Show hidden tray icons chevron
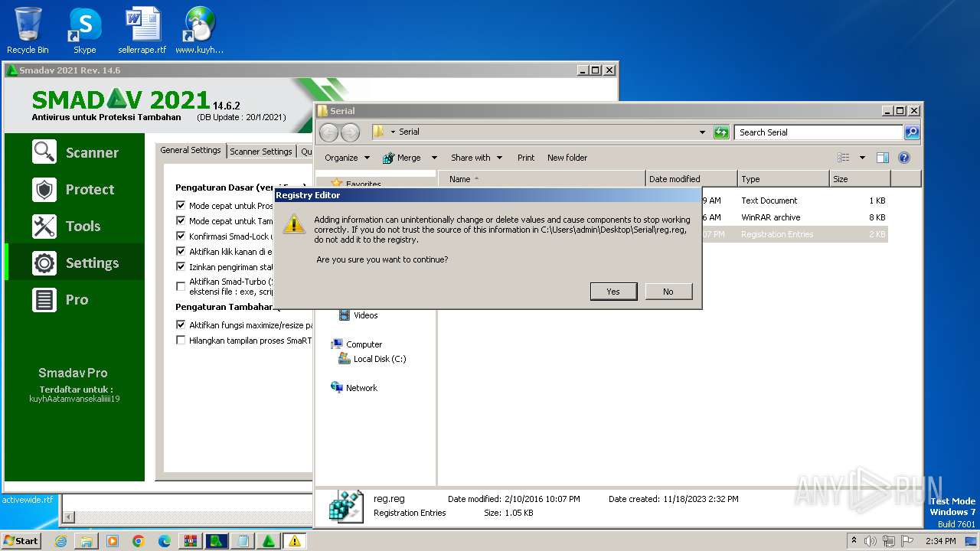Viewport: 980px width, 551px height. (x=854, y=541)
